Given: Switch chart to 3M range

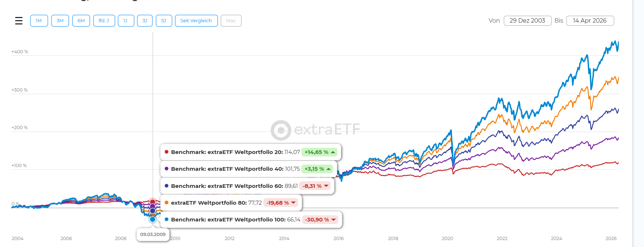Looking at the screenshot, I should [60, 21].
